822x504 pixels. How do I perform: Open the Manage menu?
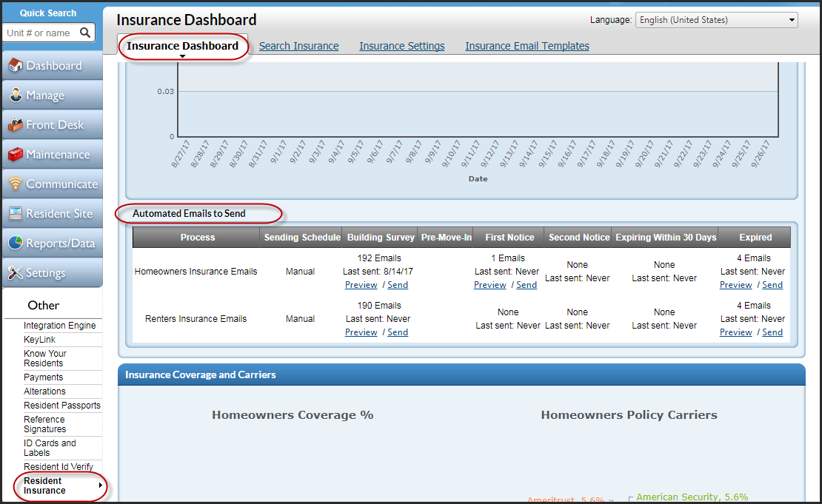tap(53, 95)
